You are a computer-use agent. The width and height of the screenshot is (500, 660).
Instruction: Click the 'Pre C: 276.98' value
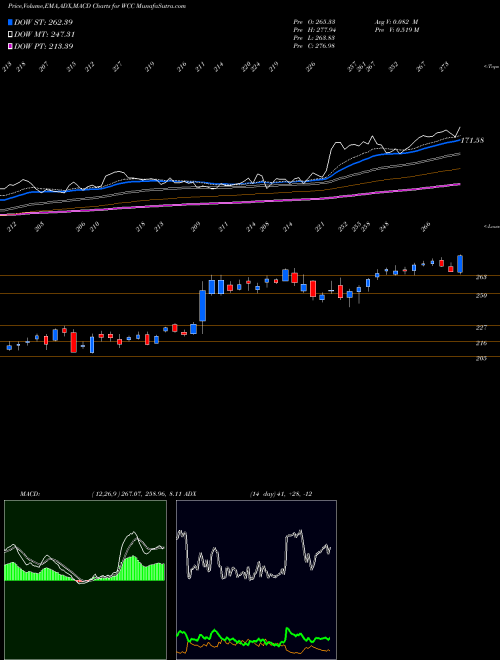314,46
